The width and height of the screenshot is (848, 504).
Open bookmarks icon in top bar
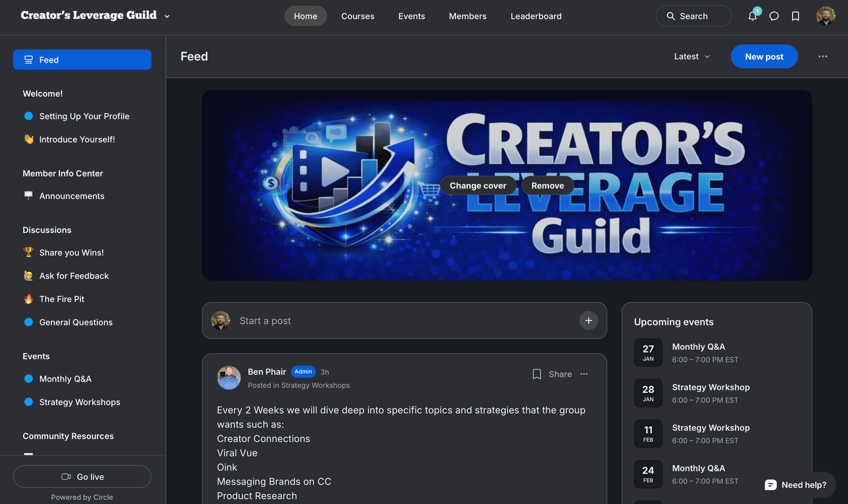795,16
